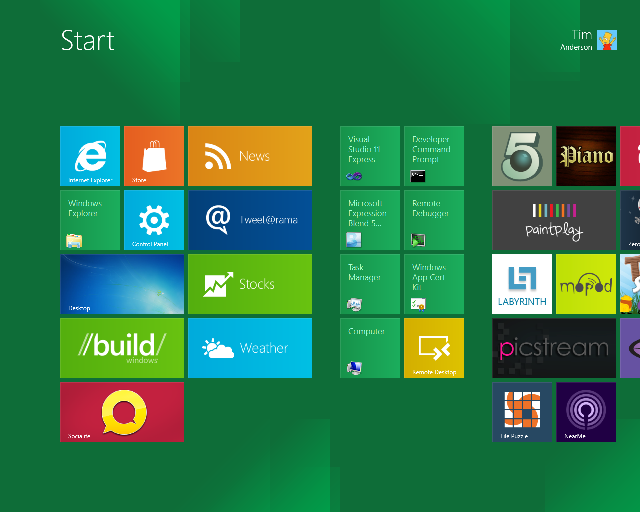This screenshot has width=640, height=512.
Task: Open the Microsoft Expression Blend 5 tile
Action: 370,220
